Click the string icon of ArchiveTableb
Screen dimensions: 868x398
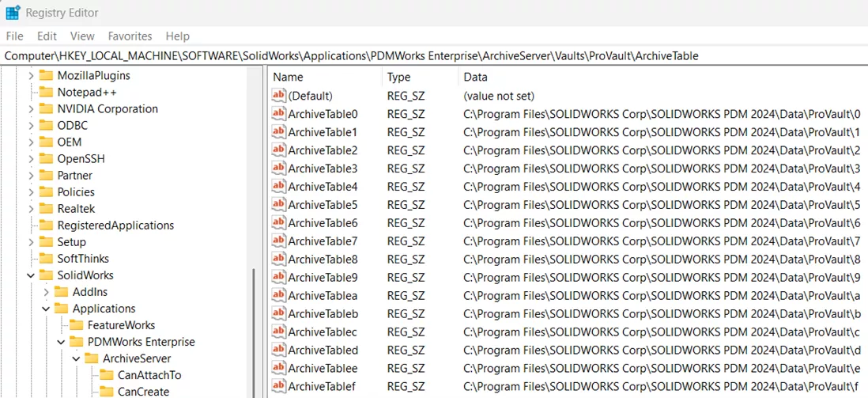(x=279, y=314)
